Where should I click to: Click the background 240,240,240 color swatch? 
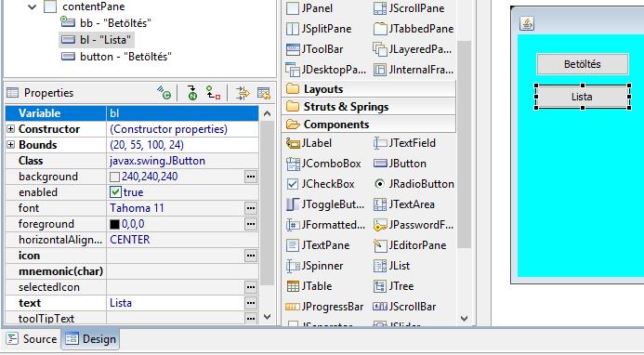click(115, 177)
